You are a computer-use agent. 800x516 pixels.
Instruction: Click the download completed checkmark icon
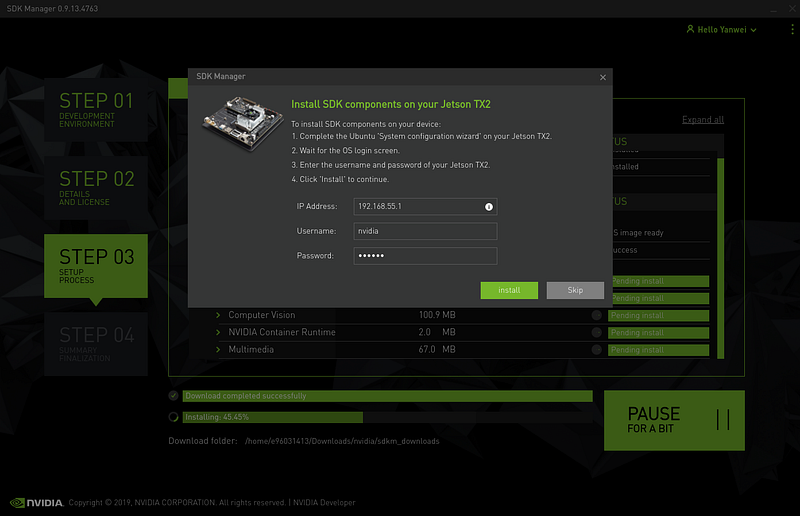tap(173, 396)
